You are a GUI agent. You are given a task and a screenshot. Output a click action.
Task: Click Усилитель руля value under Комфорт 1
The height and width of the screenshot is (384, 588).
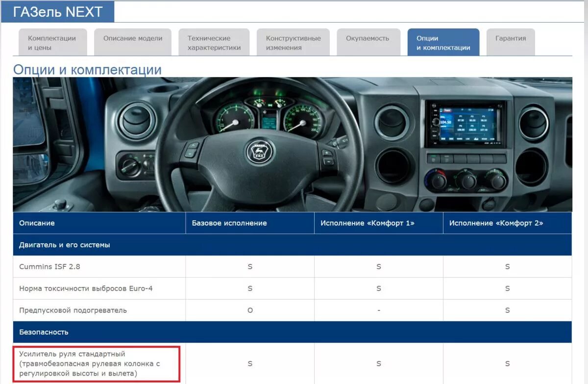(x=379, y=363)
